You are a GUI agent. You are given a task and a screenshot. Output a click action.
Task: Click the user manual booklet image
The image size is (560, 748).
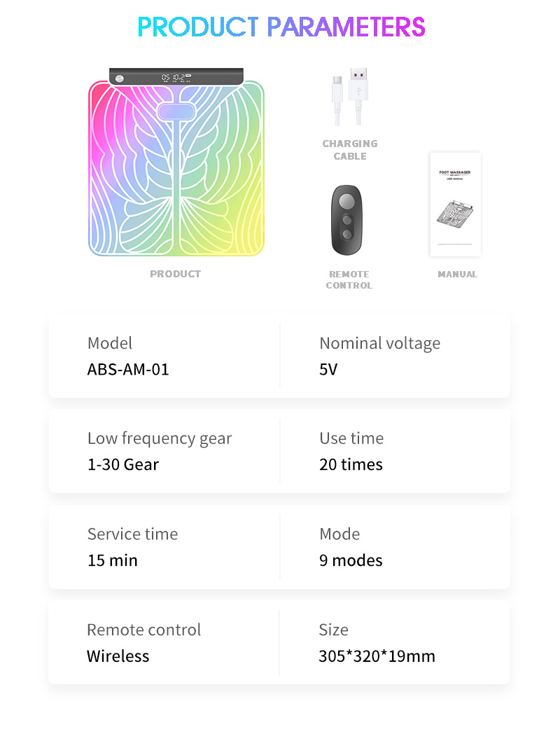pos(456,205)
